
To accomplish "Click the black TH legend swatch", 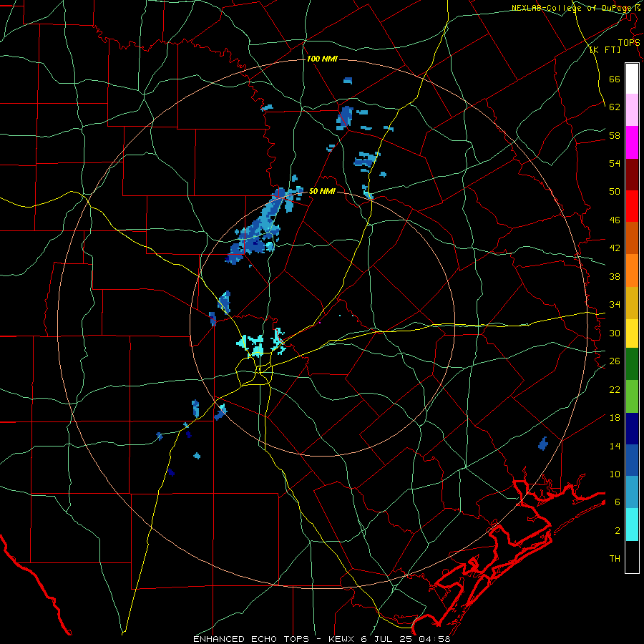I will point(632,557).
